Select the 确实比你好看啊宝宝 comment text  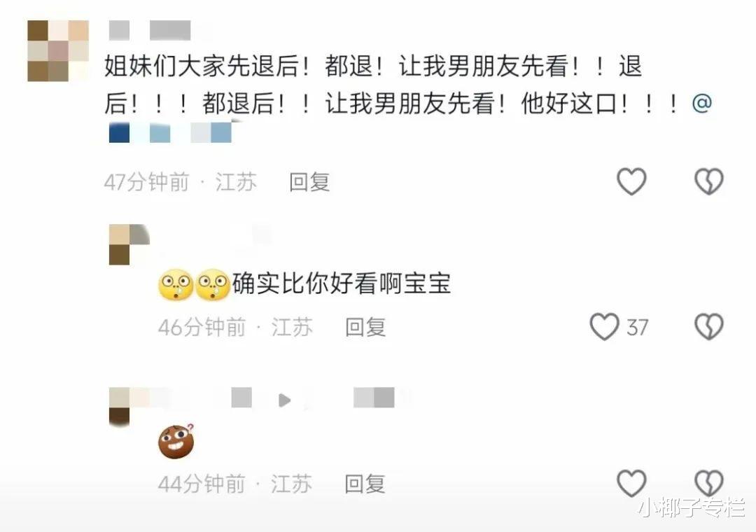coord(342,283)
